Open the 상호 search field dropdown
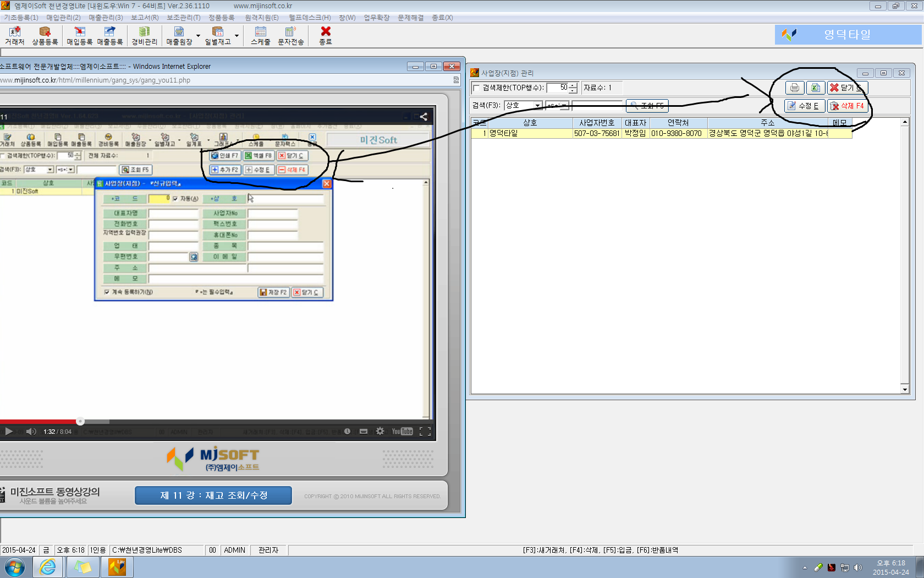This screenshot has height=578, width=924. [537, 105]
